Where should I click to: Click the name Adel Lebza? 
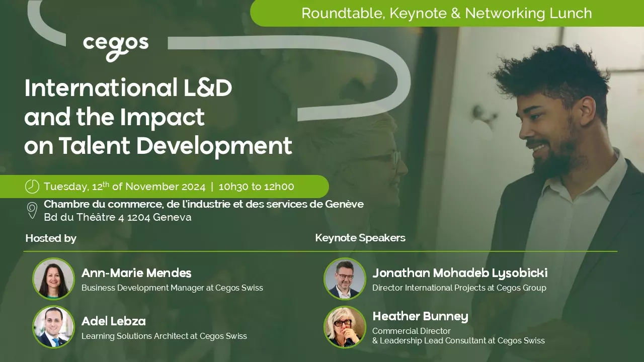click(113, 321)
